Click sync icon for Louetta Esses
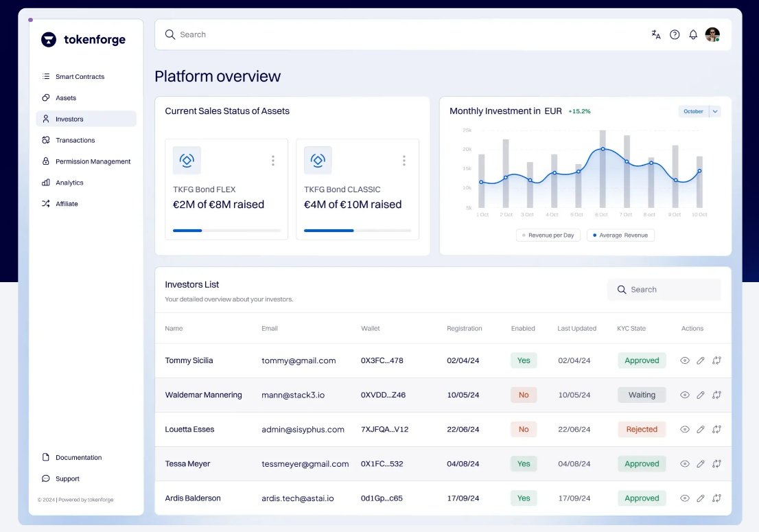 point(716,429)
